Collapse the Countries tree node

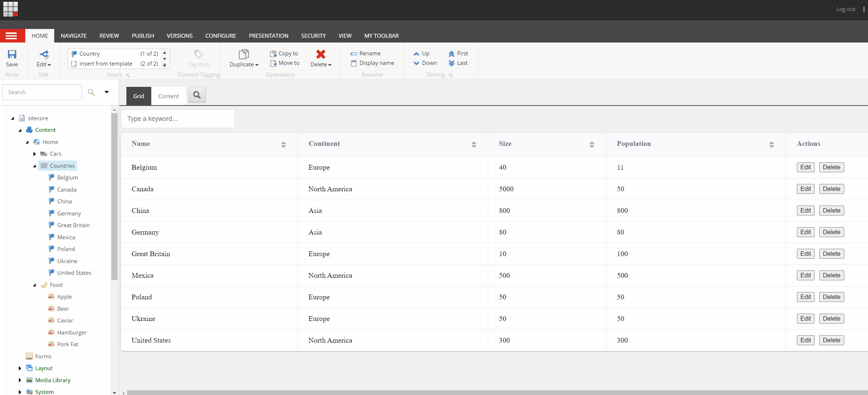[x=35, y=166]
